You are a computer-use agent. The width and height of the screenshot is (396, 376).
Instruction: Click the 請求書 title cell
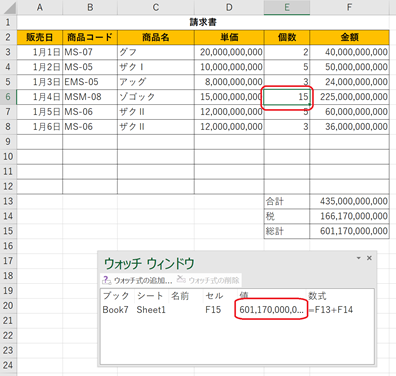(203, 22)
